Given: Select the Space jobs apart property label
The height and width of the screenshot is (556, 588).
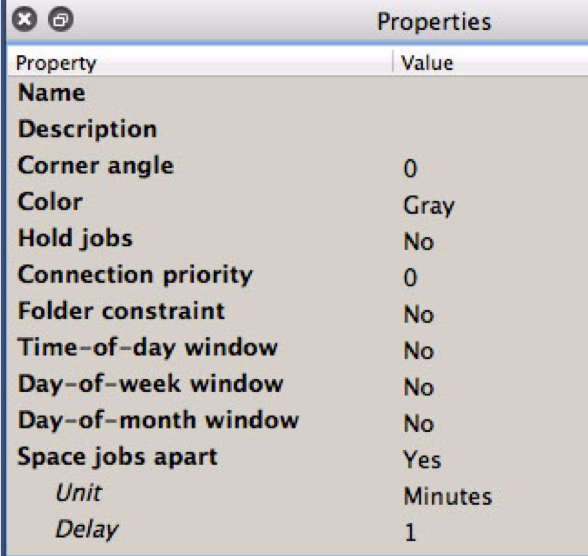Looking at the screenshot, I should tap(117, 457).
